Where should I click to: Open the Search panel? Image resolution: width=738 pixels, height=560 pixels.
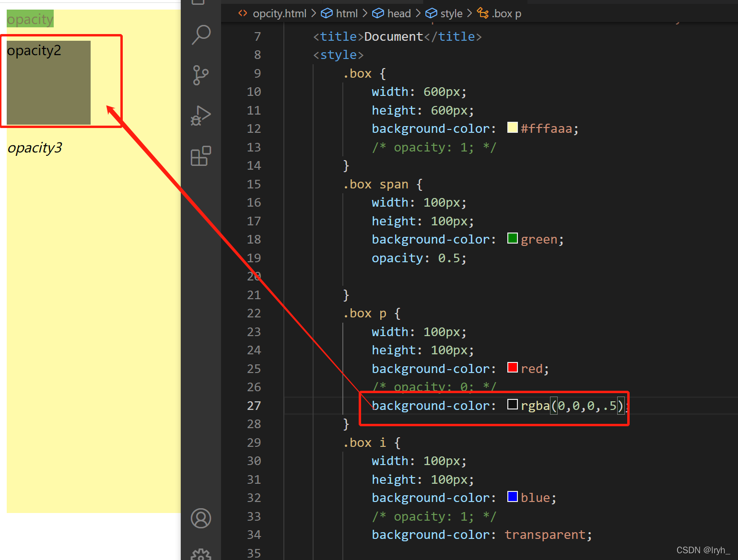tap(201, 35)
